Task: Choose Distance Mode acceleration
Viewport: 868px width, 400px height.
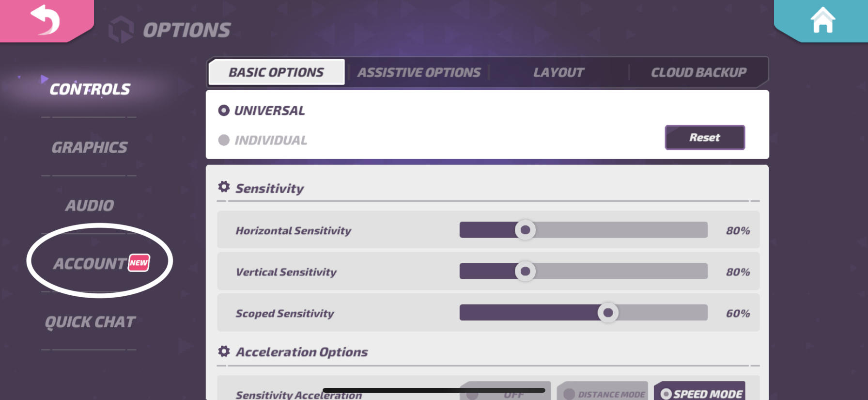Action: 603,392
